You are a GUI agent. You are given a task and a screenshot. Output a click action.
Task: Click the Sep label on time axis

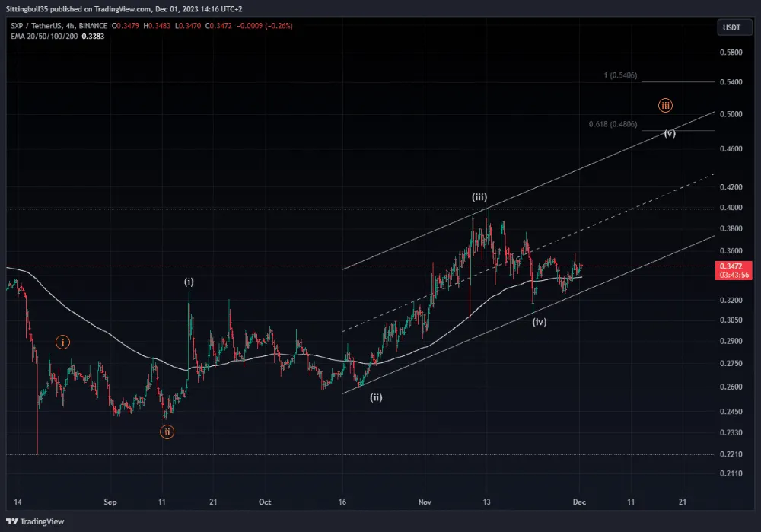(110, 502)
